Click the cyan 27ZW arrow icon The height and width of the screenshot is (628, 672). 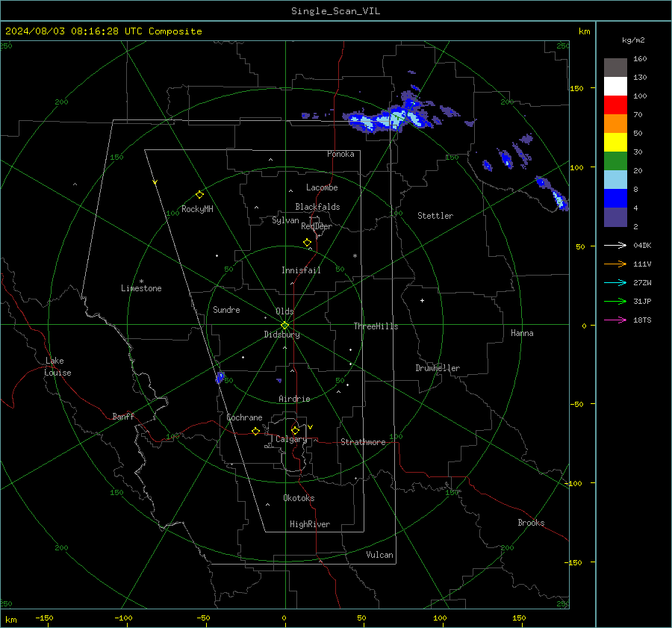[x=615, y=282]
